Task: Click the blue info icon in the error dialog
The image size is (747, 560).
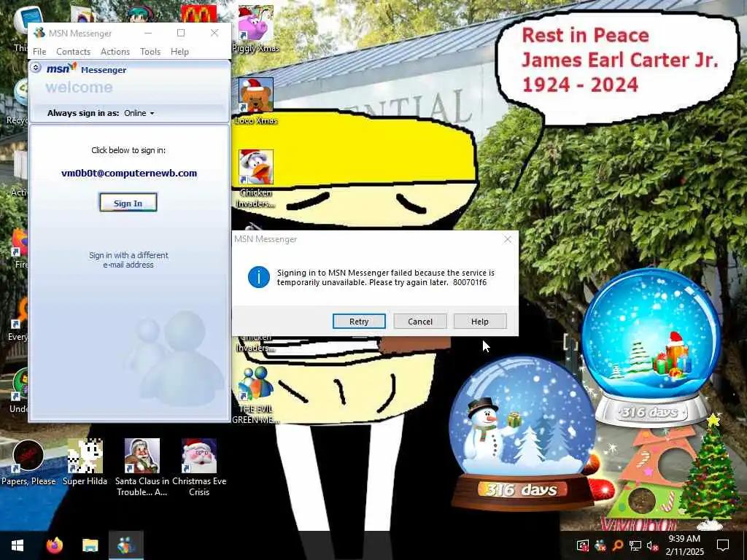Action: tap(259, 277)
